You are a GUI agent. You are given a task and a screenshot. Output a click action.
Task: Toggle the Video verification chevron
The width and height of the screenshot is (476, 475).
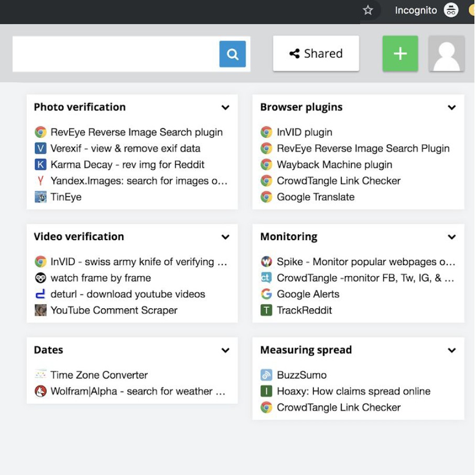click(225, 237)
